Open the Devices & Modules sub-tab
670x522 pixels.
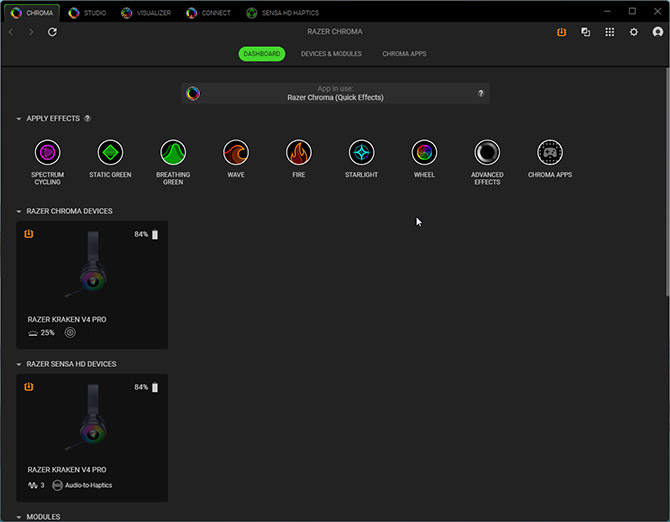coord(331,54)
